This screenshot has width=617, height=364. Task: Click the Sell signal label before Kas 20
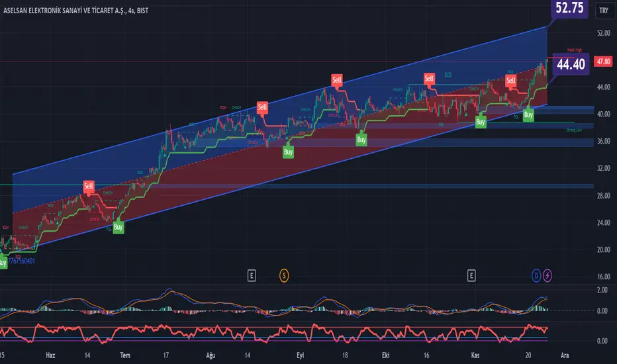511,81
